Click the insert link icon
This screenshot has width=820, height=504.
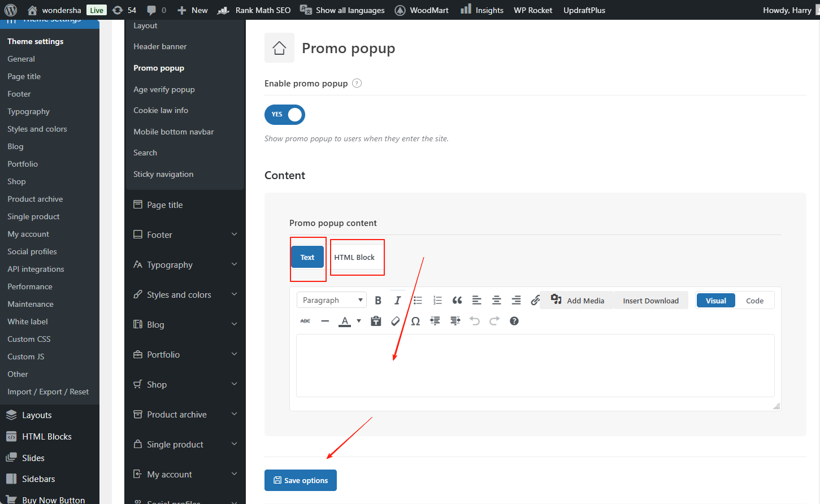coord(535,301)
